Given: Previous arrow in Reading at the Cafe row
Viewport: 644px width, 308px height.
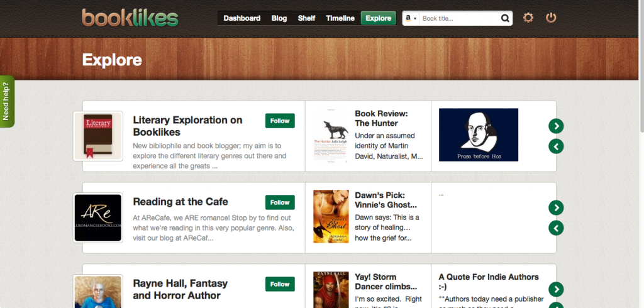Looking at the screenshot, I should click(556, 228).
